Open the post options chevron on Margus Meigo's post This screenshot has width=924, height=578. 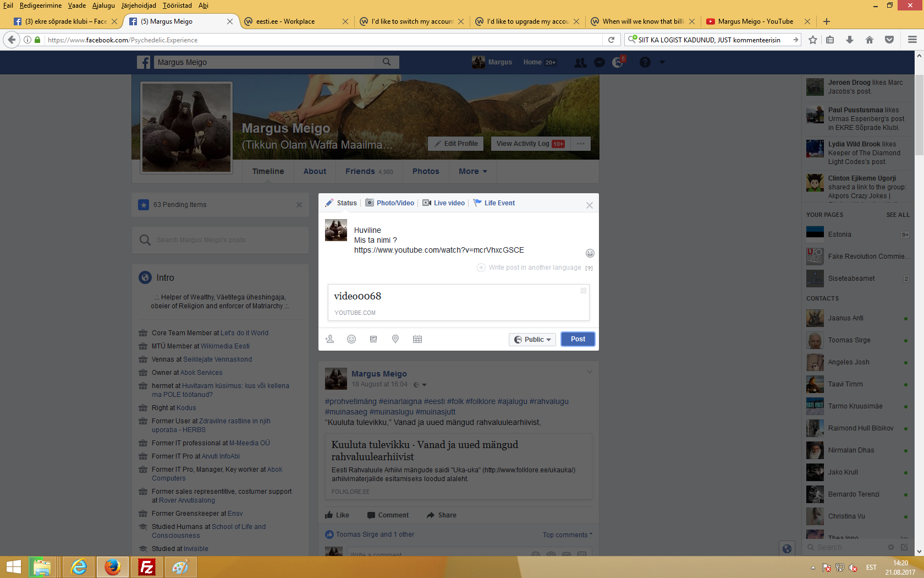pos(590,372)
